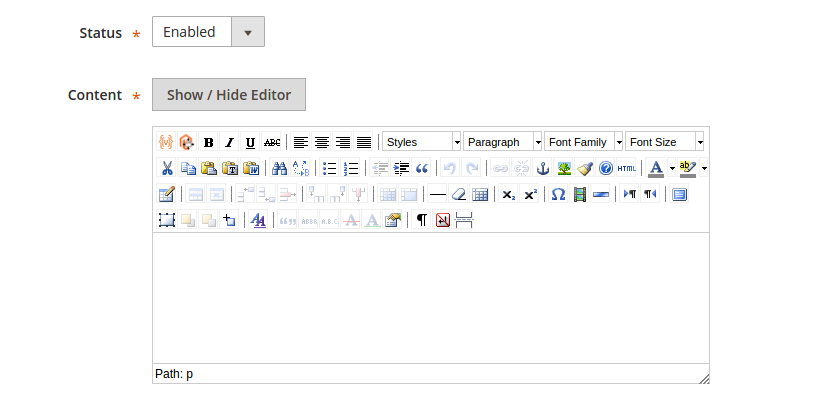Click inside the content editing area

pyautogui.click(x=431, y=298)
